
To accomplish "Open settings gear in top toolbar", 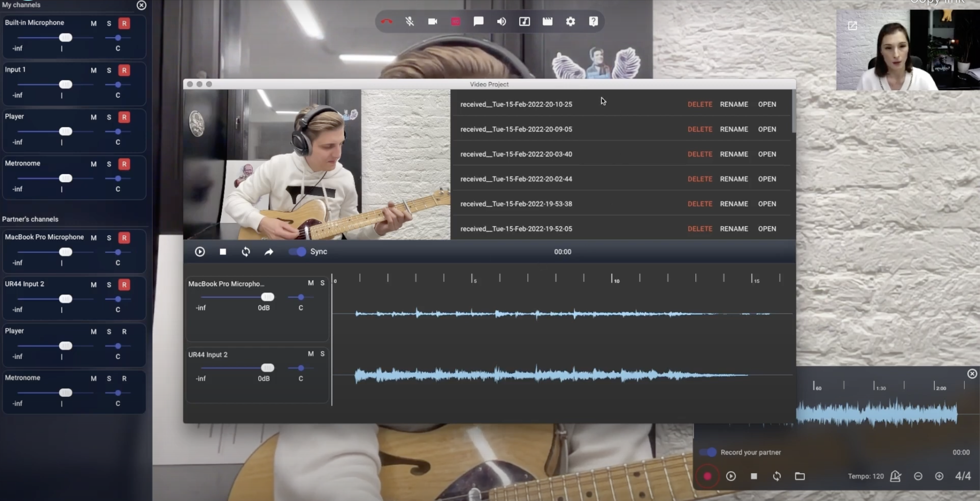I will [570, 22].
